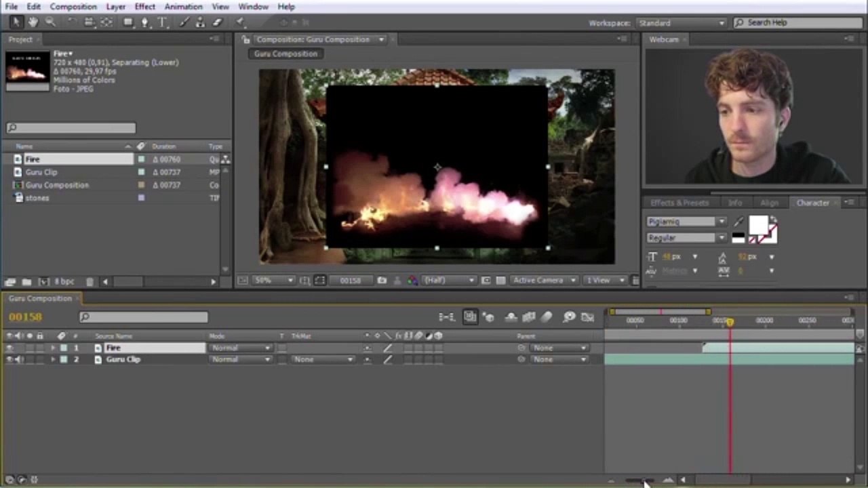The image size is (868, 488).
Task: Select the Zoom magnifier tool
Action: 50,22
